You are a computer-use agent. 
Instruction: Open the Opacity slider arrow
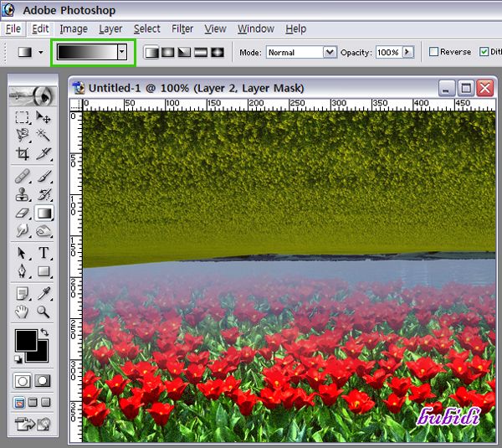click(407, 52)
